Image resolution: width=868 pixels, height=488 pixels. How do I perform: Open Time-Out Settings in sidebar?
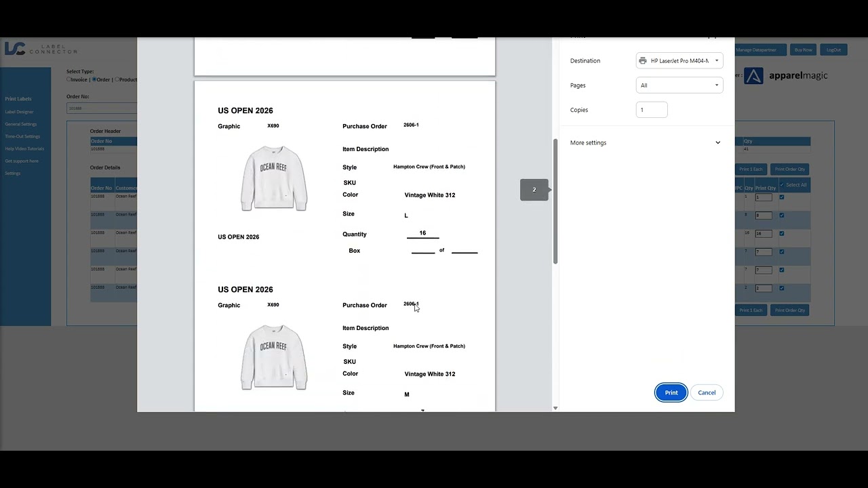click(x=22, y=136)
